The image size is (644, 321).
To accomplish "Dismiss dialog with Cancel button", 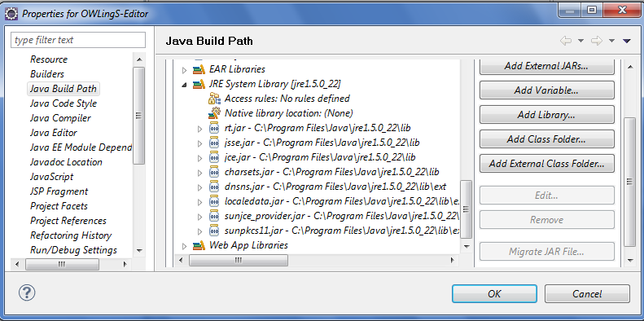I will [587, 294].
